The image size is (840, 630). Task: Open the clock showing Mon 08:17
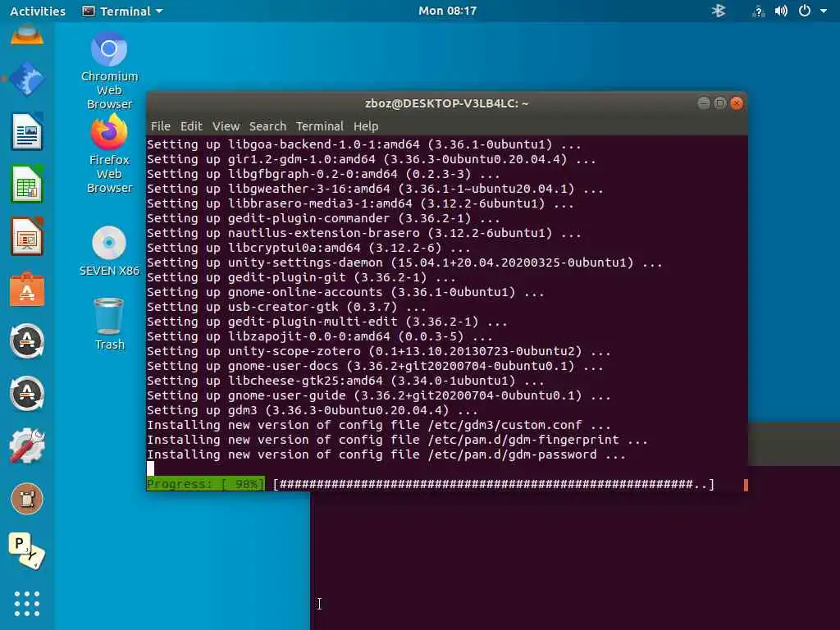tap(447, 11)
